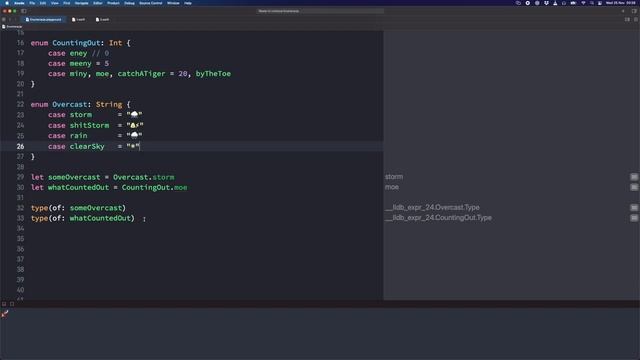
Task: Click the 'storm' result value in sidebar
Action: pos(394,177)
